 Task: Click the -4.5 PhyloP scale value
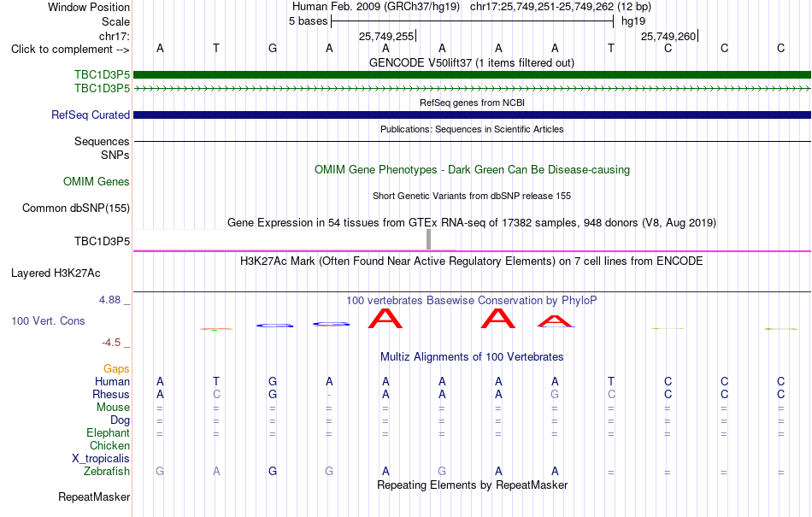111,343
